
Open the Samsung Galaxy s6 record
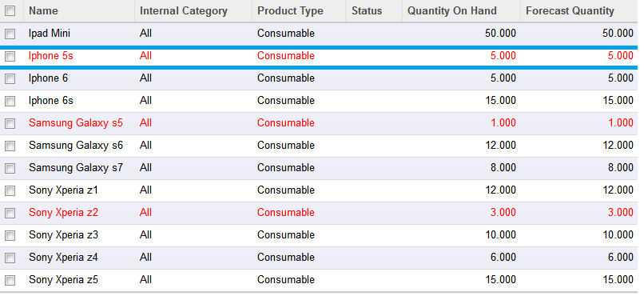(76, 146)
